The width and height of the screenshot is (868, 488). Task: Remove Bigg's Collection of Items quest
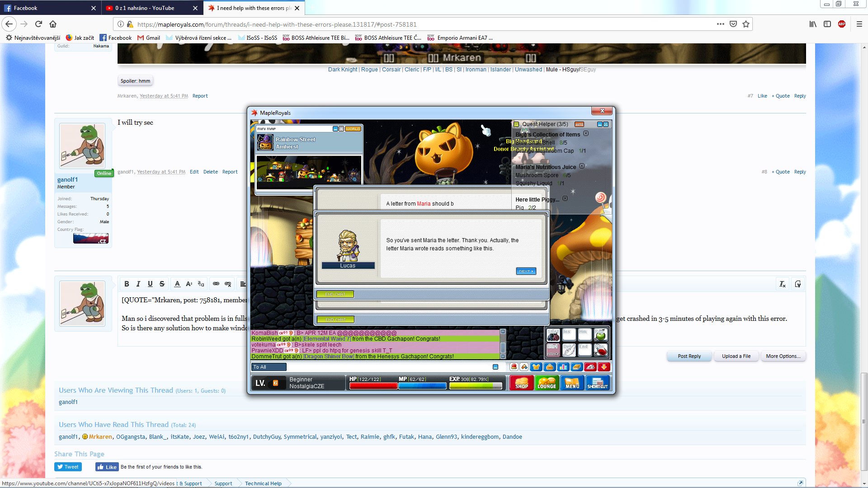click(586, 133)
